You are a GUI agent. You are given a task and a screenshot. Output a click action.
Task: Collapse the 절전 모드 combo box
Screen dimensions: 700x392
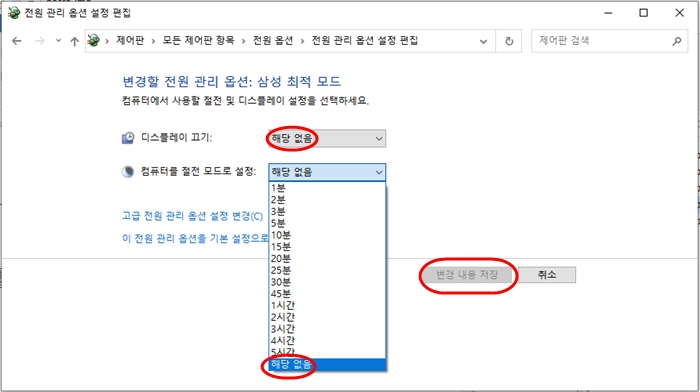click(x=327, y=172)
